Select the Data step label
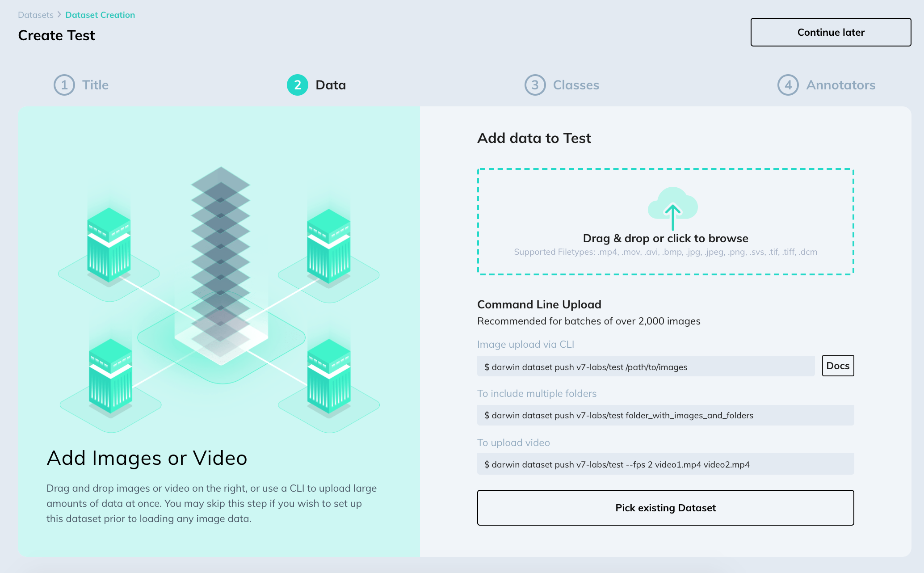Viewport: 924px width, 573px height. 331,85
